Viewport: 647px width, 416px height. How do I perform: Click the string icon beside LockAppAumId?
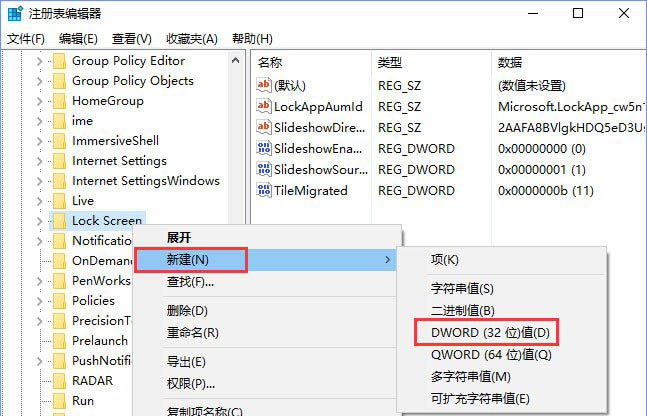[264, 106]
